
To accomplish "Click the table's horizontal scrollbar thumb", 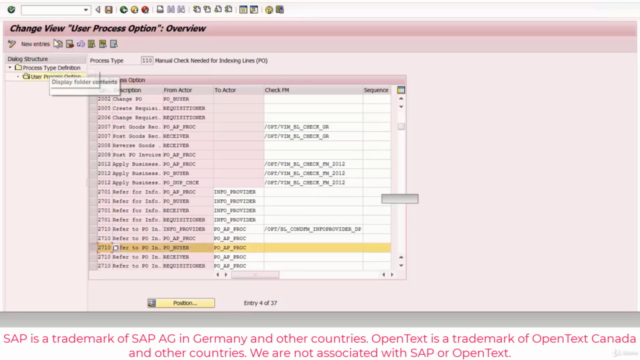I will pos(255,275).
